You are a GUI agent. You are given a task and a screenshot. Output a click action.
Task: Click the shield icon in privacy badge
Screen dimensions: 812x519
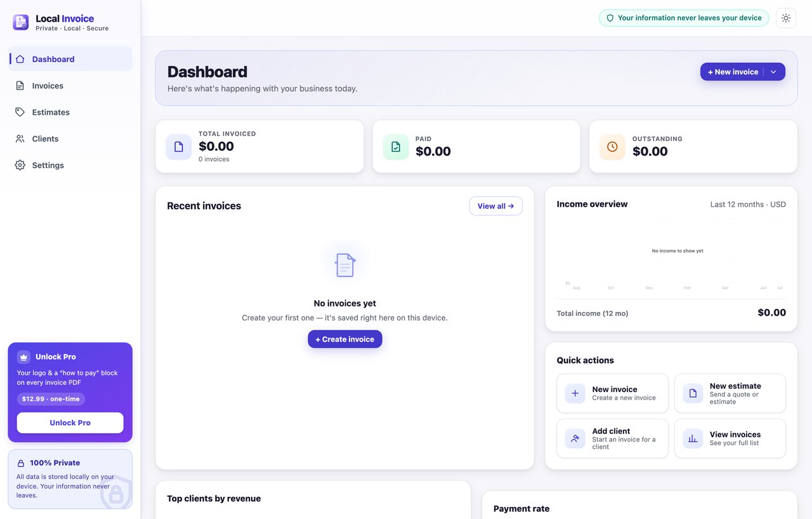(x=610, y=18)
